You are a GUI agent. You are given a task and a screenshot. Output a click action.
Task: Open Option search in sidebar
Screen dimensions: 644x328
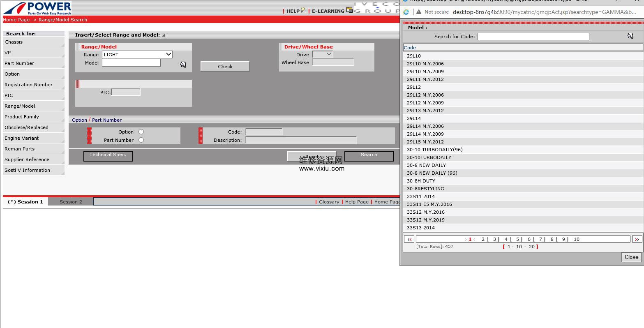pyautogui.click(x=34, y=74)
